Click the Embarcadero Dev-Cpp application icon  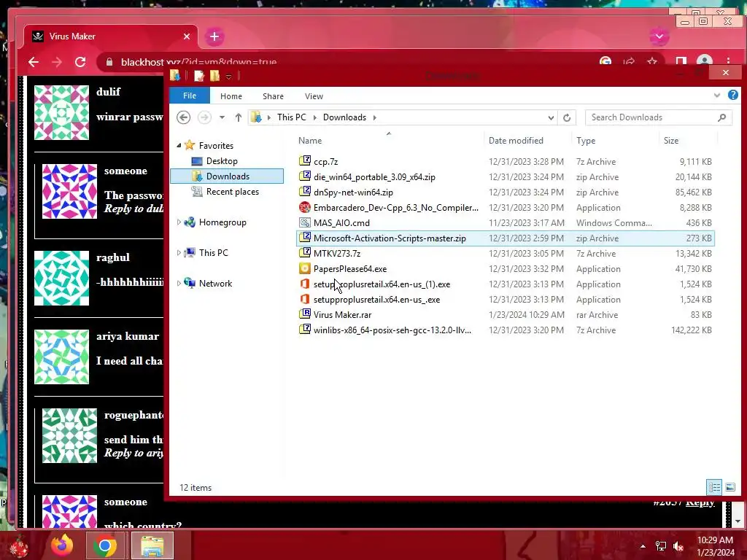pos(305,207)
